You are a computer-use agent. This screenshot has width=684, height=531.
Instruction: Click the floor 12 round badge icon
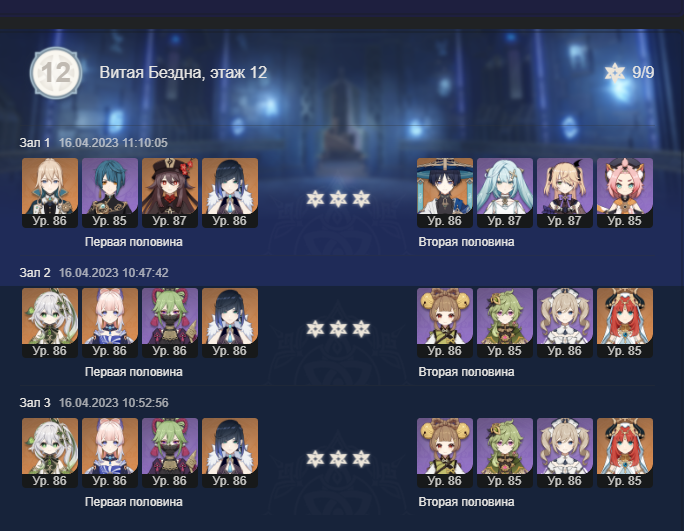coord(55,72)
